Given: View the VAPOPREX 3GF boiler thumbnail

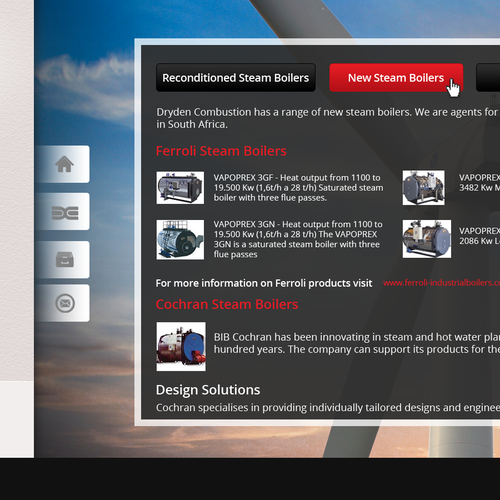Looking at the screenshot, I should [180, 188].
